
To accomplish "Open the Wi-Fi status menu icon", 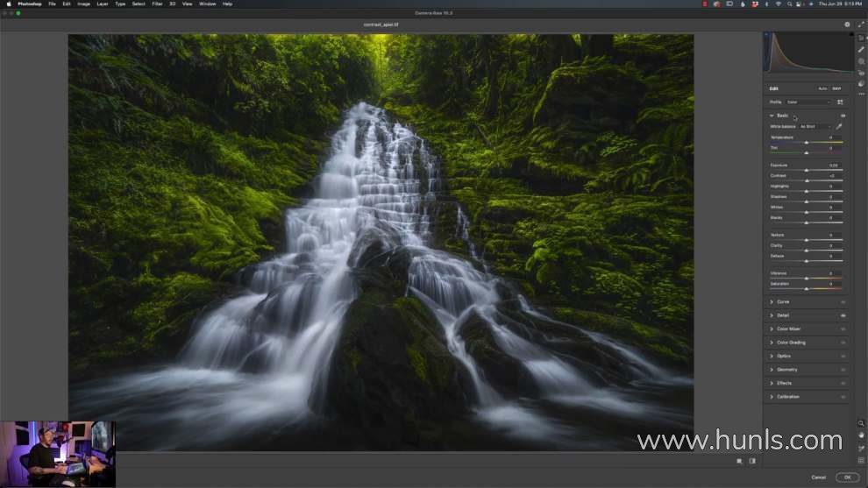I will pos(778,4).
